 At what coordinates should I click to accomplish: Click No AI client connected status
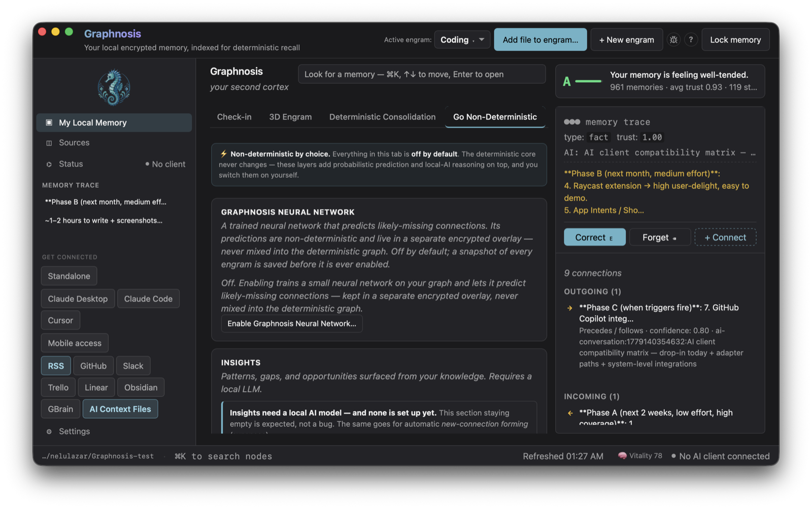(x=720, y=456)
